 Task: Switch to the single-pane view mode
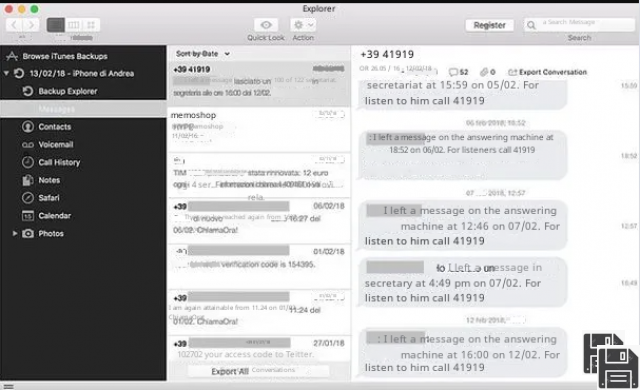[56, 25]
